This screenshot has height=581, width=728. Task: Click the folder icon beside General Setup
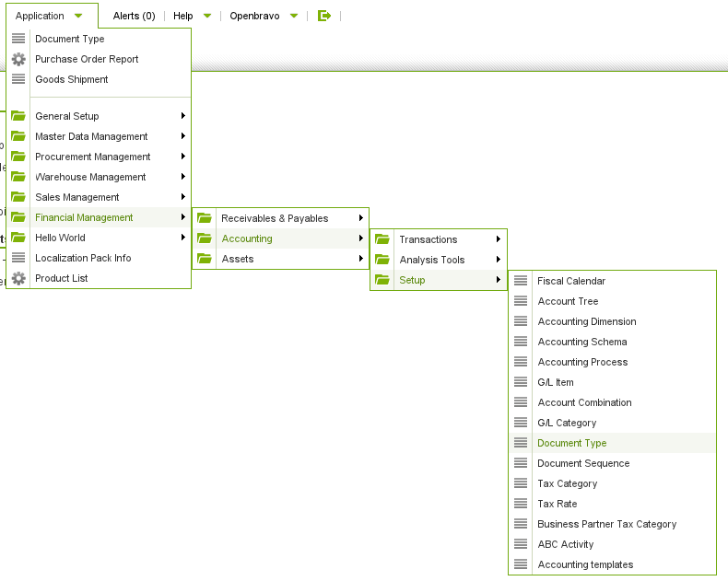(x=18, y=116)
